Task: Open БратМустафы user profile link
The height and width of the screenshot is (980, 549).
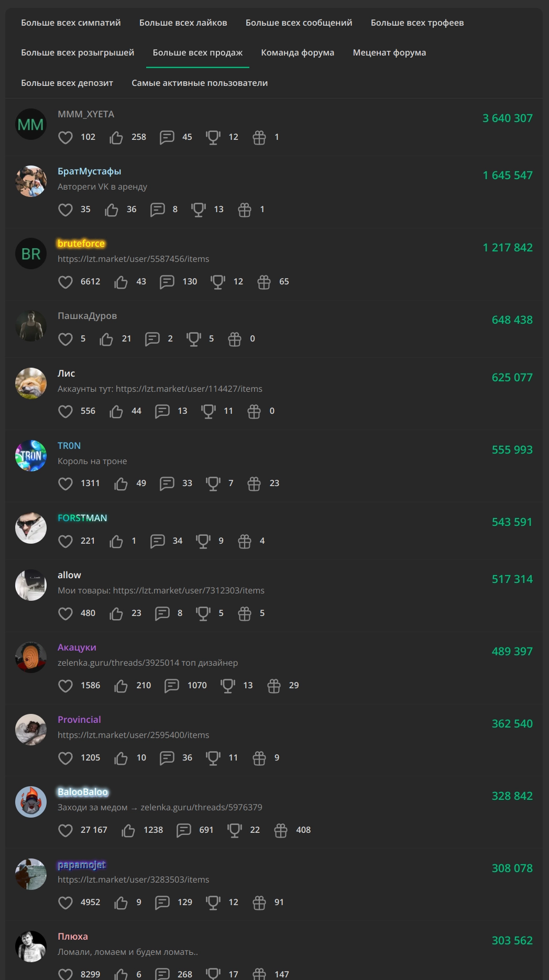Action: click(90, 171)
